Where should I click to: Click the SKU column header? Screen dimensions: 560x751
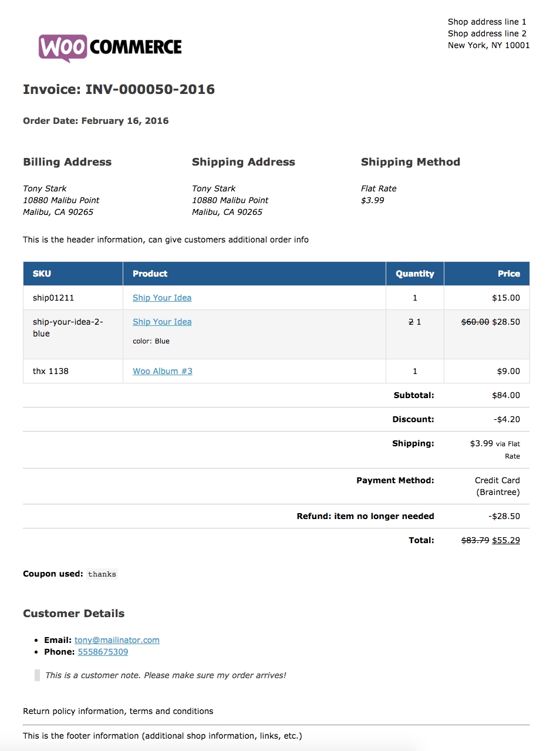click(73, 274)
